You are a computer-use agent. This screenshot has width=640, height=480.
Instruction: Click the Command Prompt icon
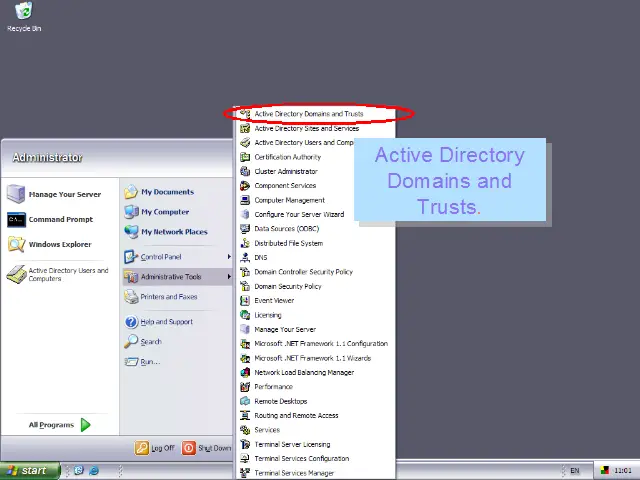(16, 220)
